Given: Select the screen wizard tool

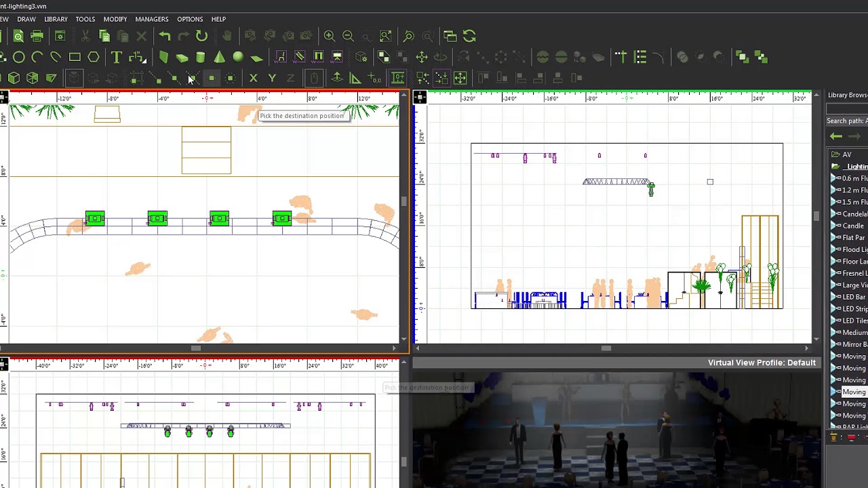Looking at the screenshot, I should (337, 57).
